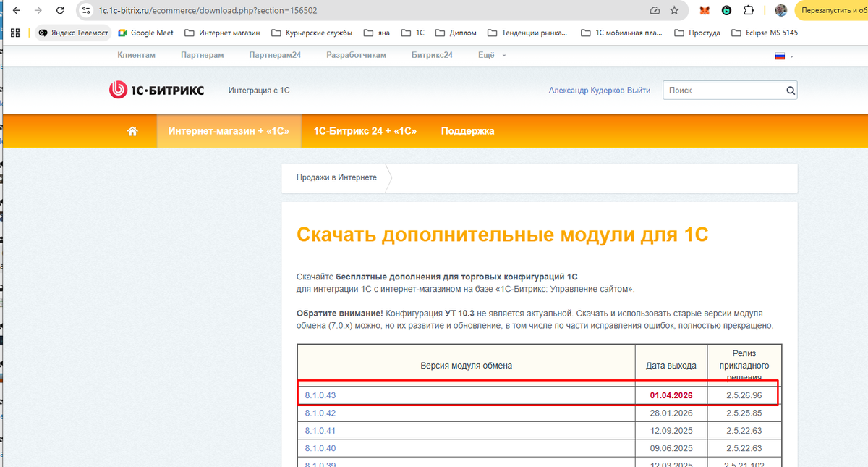Click the release 2.5.26.96 cell

(744, 395)
